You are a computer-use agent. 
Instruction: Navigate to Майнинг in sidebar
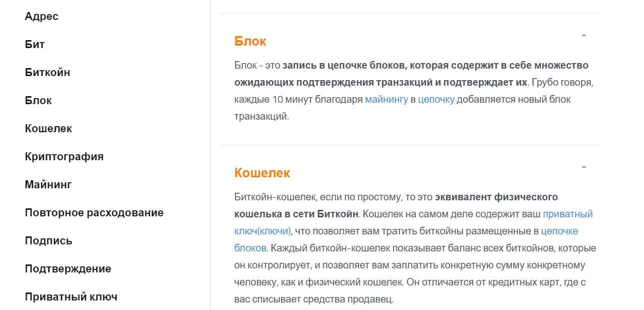click(48, 185)
